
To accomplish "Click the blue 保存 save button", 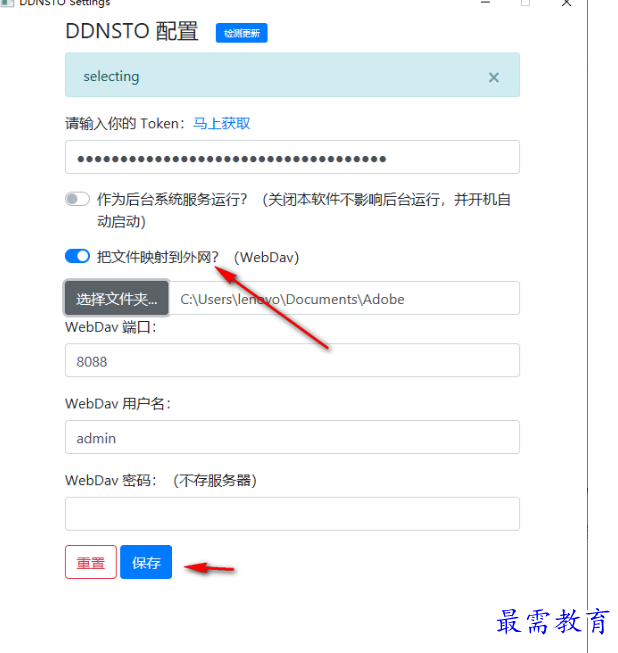I will (x=146, y=562).
